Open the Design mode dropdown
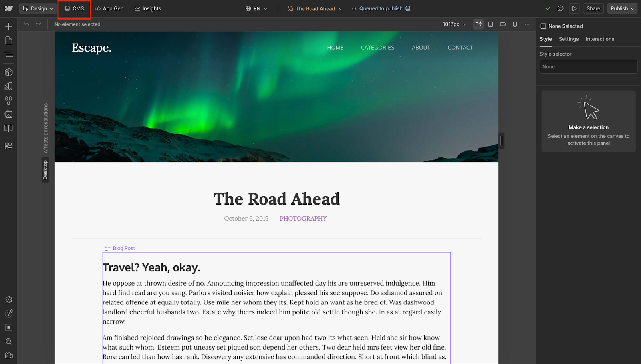Viewport: 641px width, 364px height. tap(38, 8)
